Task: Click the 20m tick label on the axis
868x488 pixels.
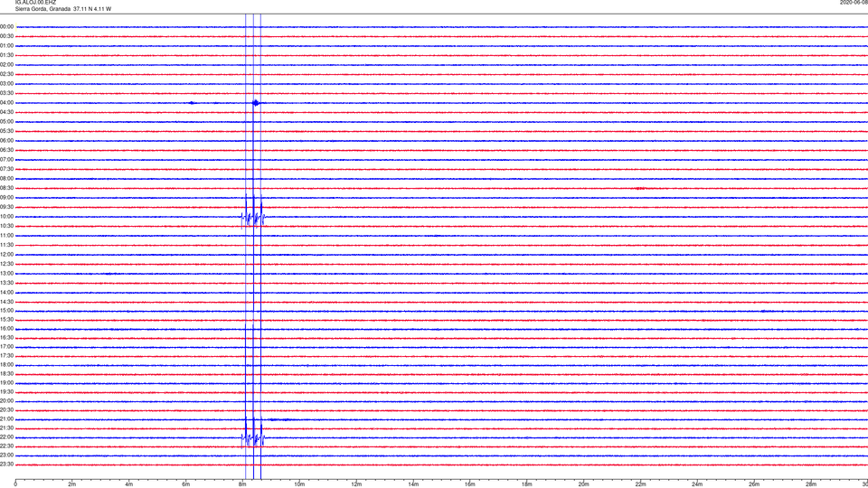Action: click(583, 484)
